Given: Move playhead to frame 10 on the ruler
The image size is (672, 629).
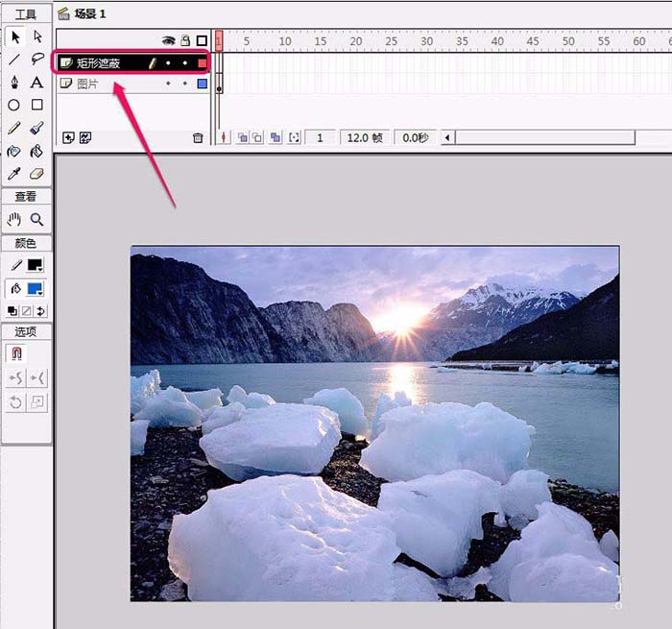Looking at the screenshot, I should coord(284,41).
